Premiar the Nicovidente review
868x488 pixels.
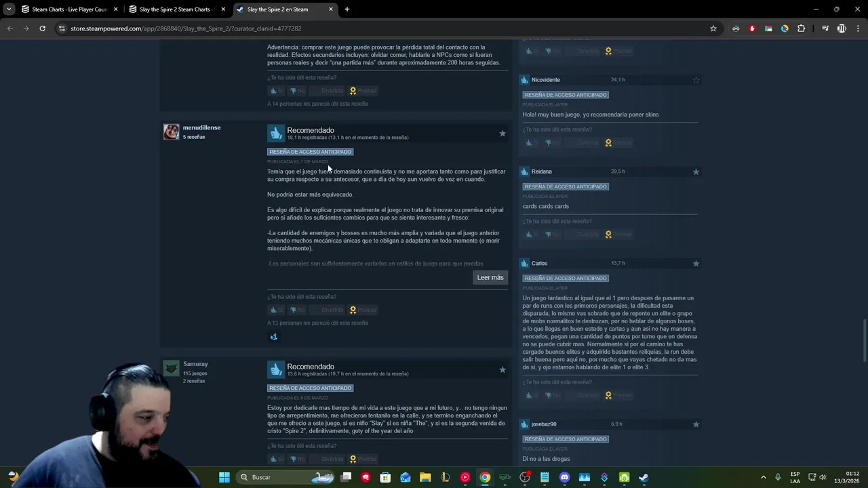tap(618, 143)
